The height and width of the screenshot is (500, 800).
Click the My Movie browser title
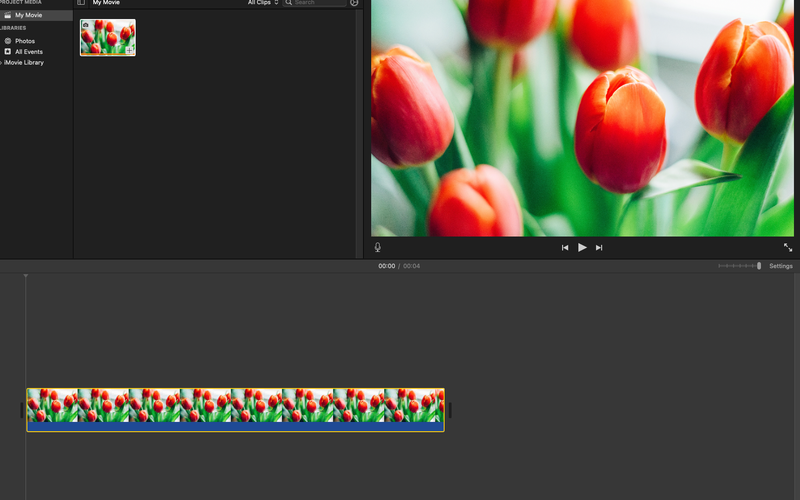106,3
